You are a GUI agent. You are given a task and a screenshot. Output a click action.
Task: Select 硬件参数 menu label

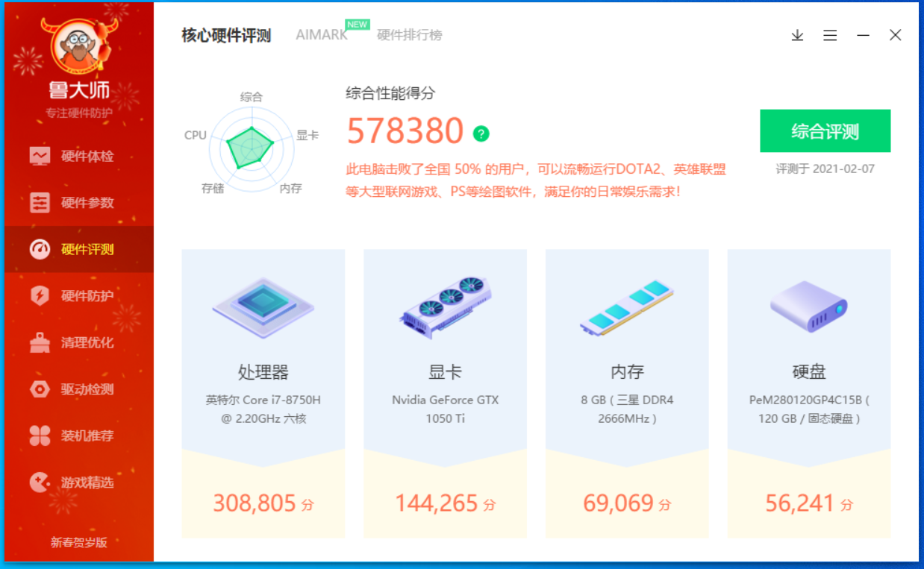pos(87,203)
